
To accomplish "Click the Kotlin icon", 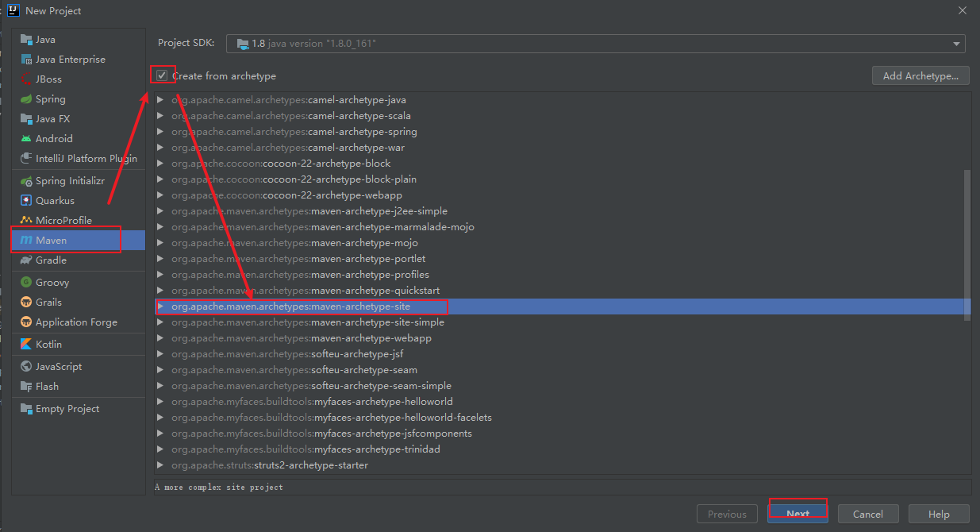I will tap(26, 345).
